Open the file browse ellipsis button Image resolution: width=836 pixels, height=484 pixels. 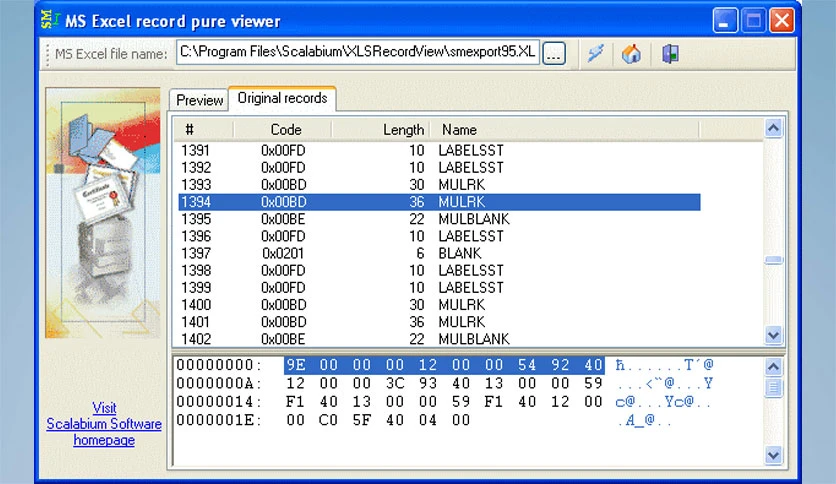tap(554, 53)
